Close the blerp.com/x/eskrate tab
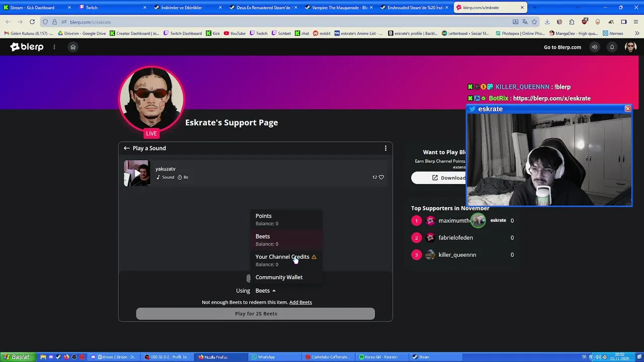This screenshot has height=362, width=644. tap(522, 8)
